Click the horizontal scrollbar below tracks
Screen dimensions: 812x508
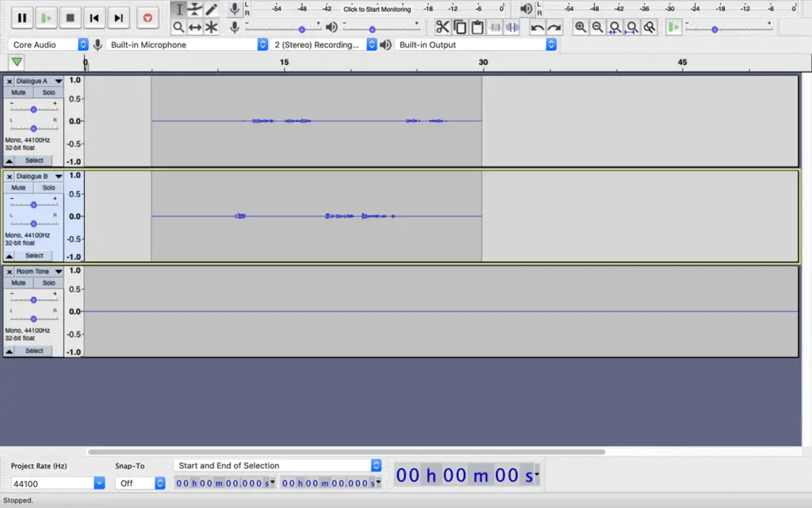coord(347,452)
